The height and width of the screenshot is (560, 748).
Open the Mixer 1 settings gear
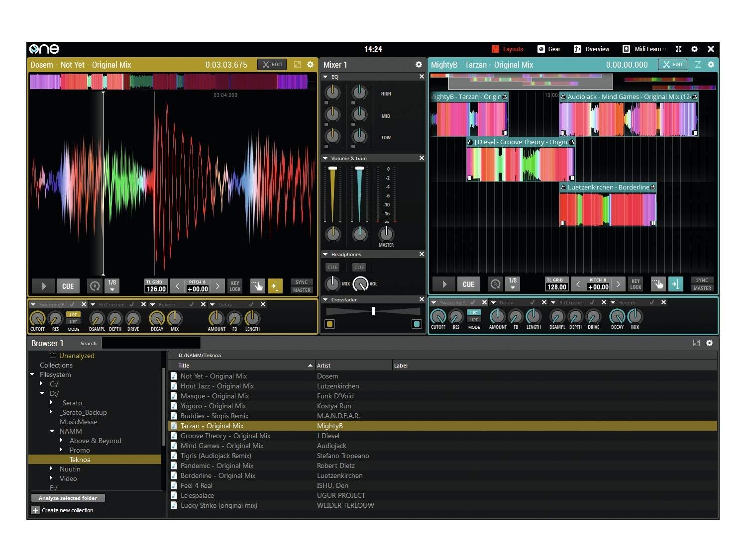pos(419,64)
